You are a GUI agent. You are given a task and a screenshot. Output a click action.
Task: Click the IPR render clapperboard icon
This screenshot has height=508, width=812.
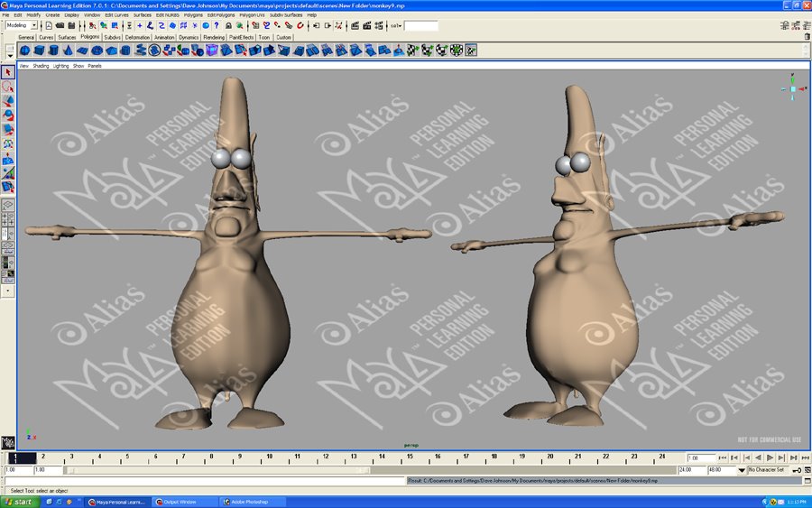(x=366, y=25)
